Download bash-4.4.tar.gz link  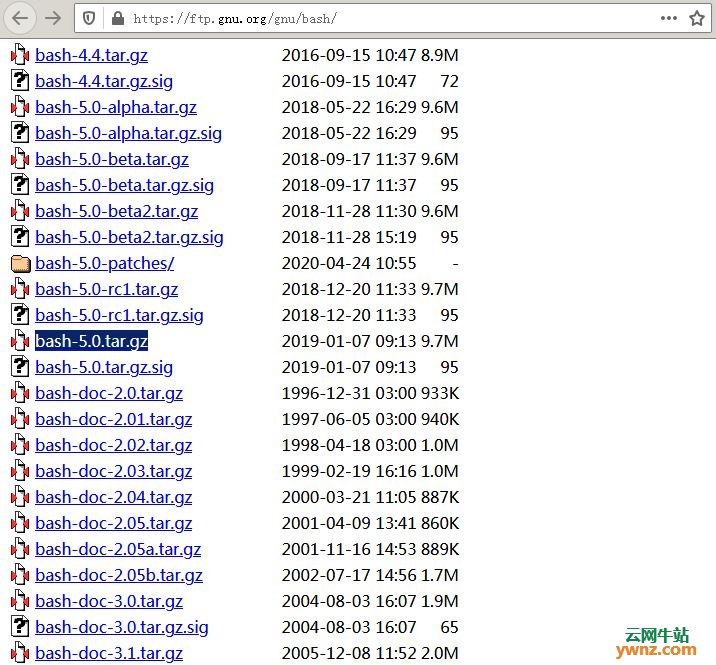click(x=91, y=56)
